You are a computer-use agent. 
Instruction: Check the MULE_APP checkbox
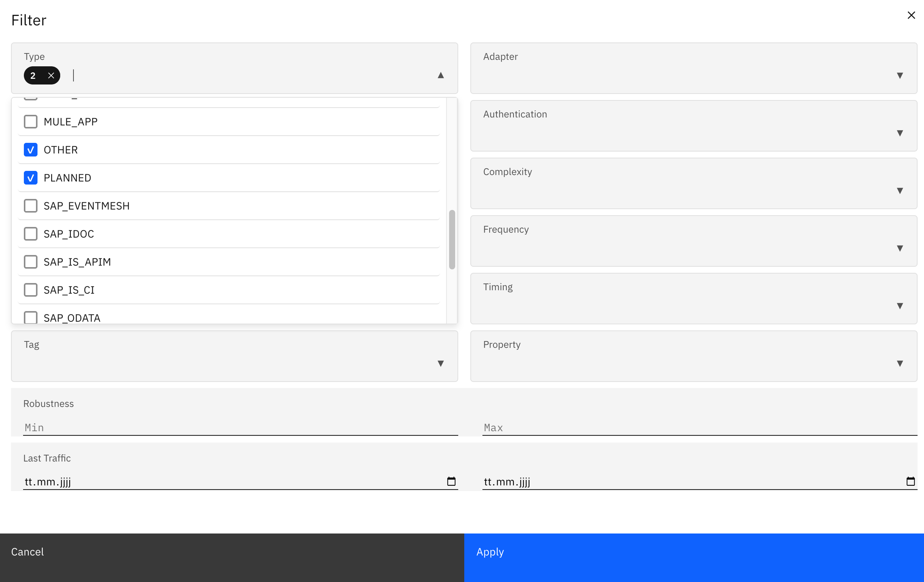31,122
